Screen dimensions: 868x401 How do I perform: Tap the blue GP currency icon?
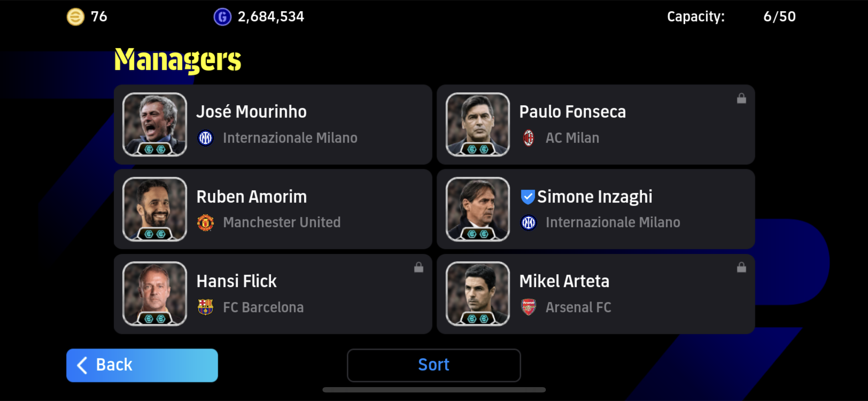click(222, 17)
